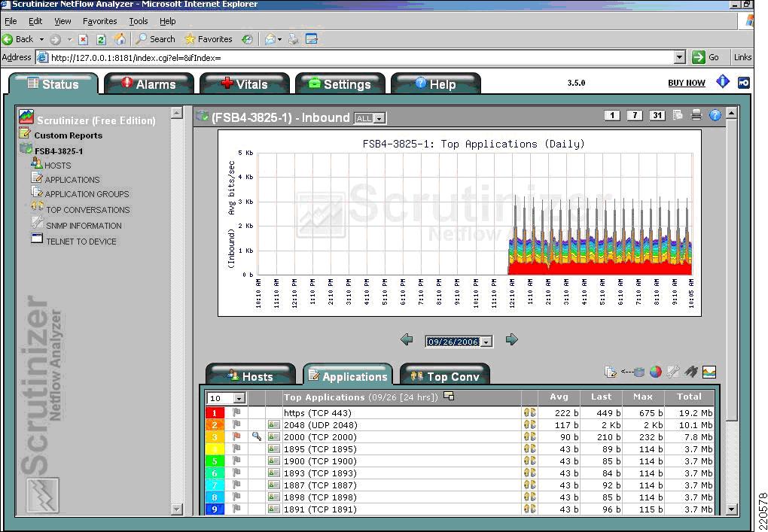Click the copy report icon beside 31
The height and width of the screenshot is (532, 768).
coord(678,115)
